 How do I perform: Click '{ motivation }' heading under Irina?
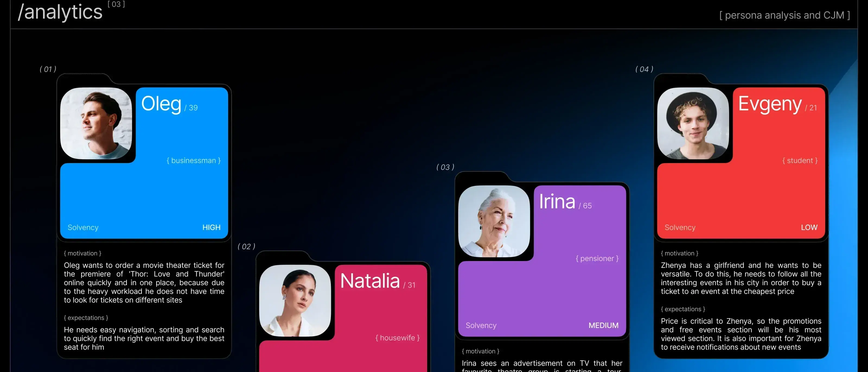coord(480,351)
